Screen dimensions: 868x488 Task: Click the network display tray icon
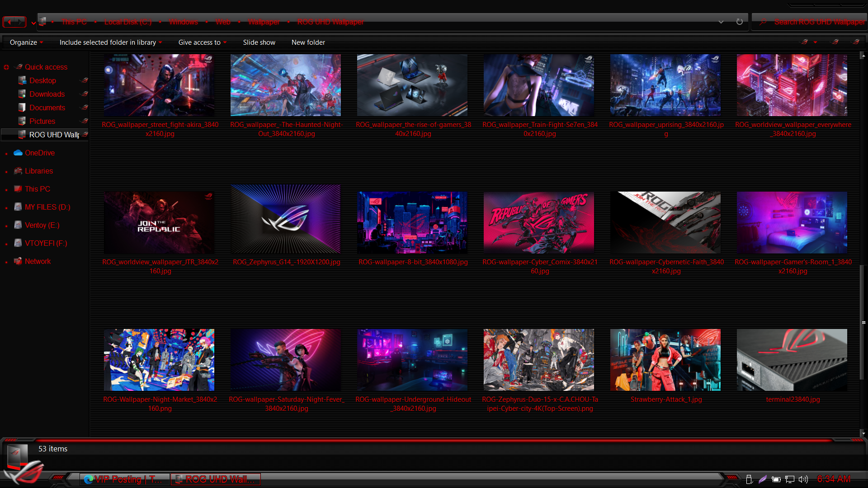coord(789,479)
